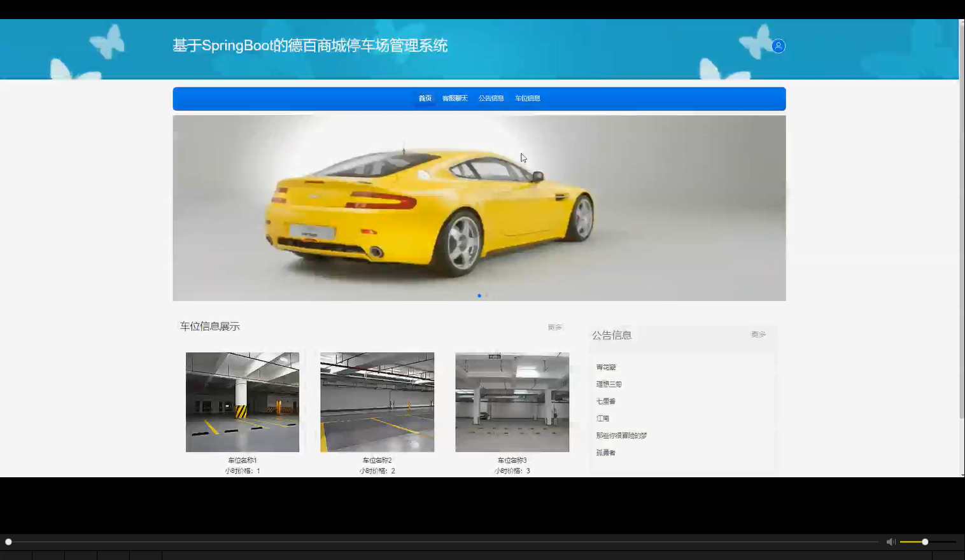Open the 车位名称1 parking listing
Image resolution: width=965 pixels, height=560 pixels.
pos(242,402)
